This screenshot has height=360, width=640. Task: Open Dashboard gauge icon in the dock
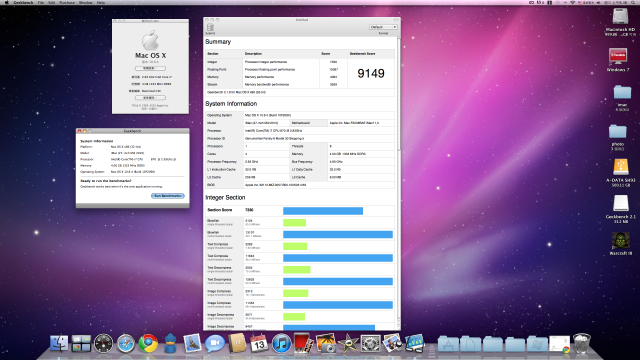(x=103, y=343)
